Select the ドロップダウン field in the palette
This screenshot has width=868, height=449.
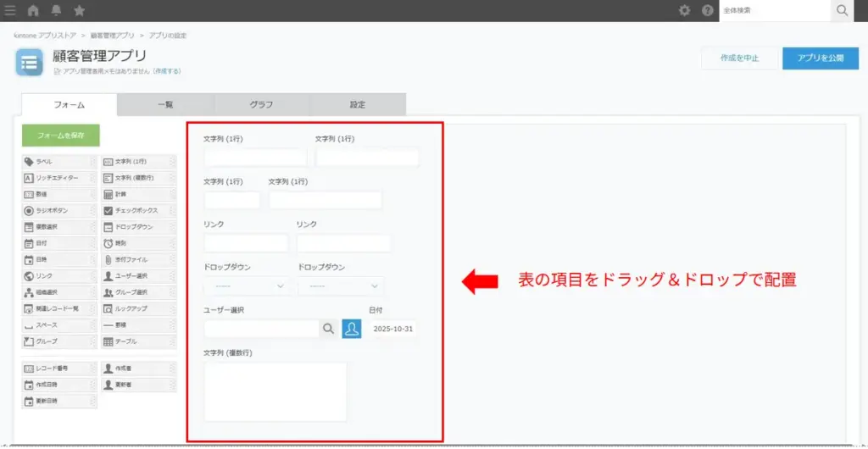tap(139, 227)
